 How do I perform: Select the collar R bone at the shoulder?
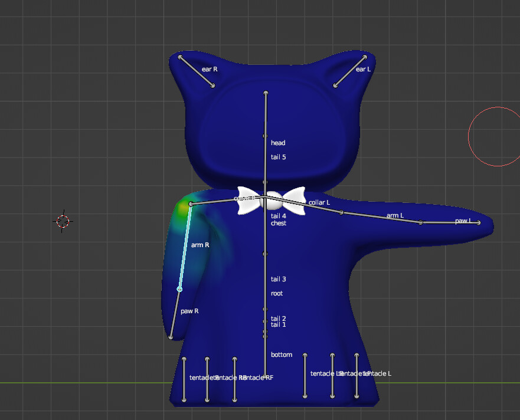227,200
